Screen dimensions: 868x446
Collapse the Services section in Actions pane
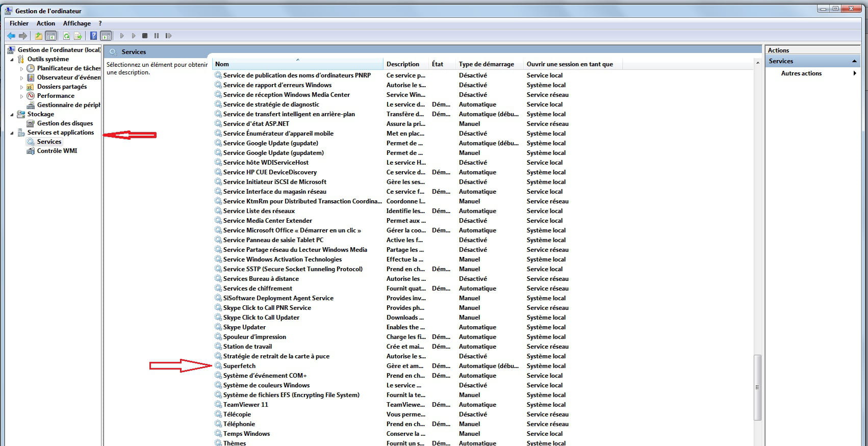(x=854, y=61)
